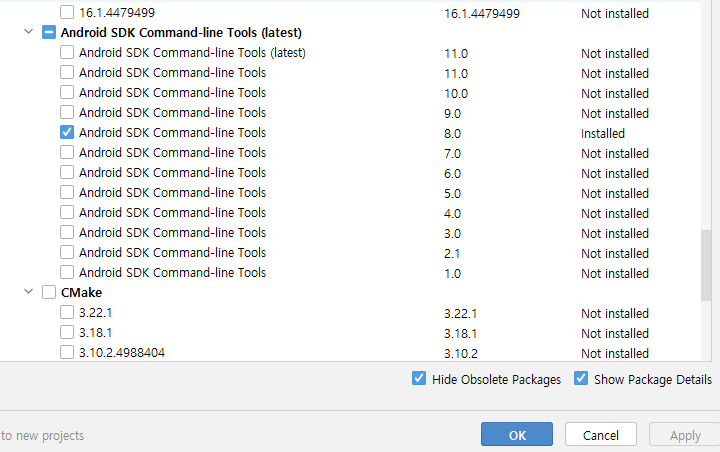Check Command-line Tools (latest) version 11.0 row

click(x=67, y=52)
